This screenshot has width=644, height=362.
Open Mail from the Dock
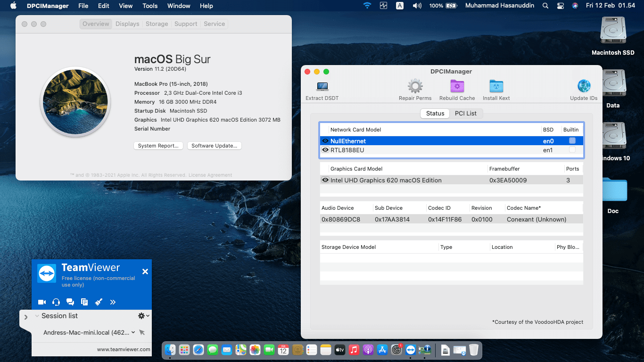227,350
